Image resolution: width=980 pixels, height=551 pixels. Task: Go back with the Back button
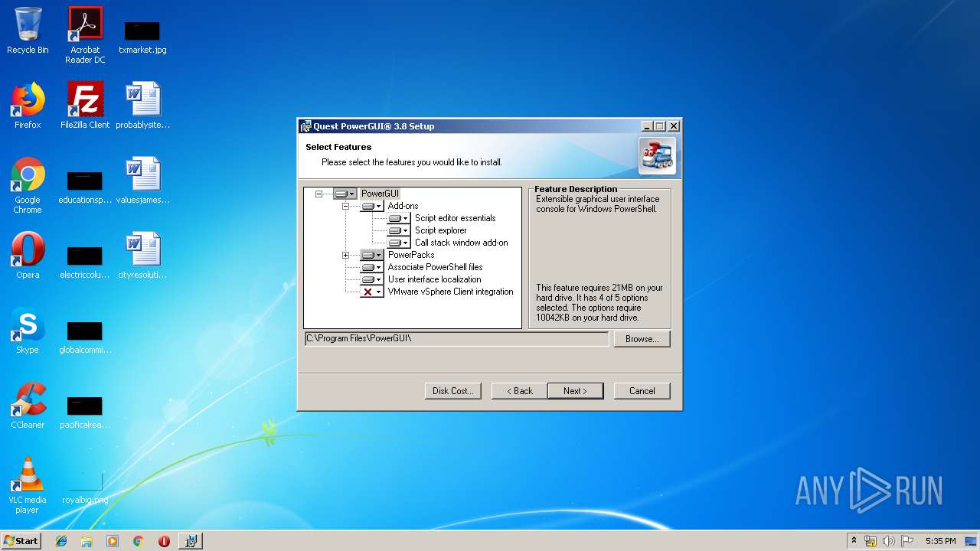coord(519,391)
